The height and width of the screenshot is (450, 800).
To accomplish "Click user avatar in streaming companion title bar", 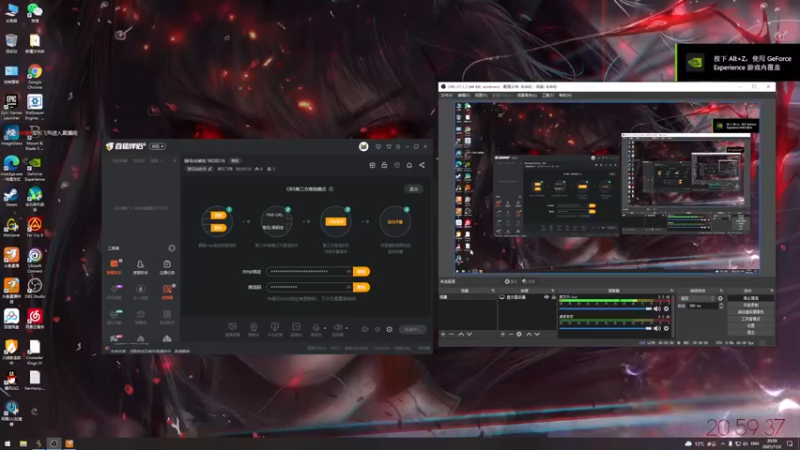I will [x=363, y=147].
